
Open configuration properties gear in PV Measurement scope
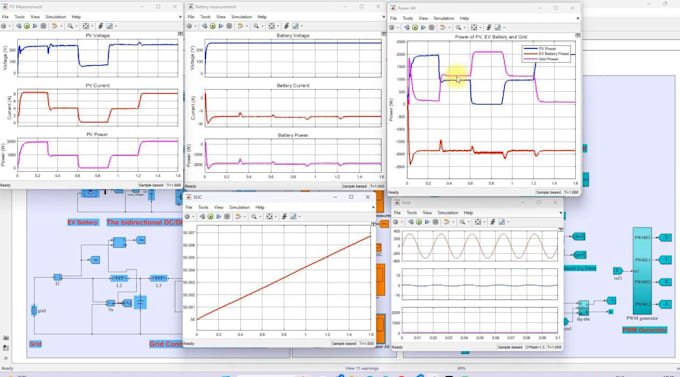click(x=3, y=26)
